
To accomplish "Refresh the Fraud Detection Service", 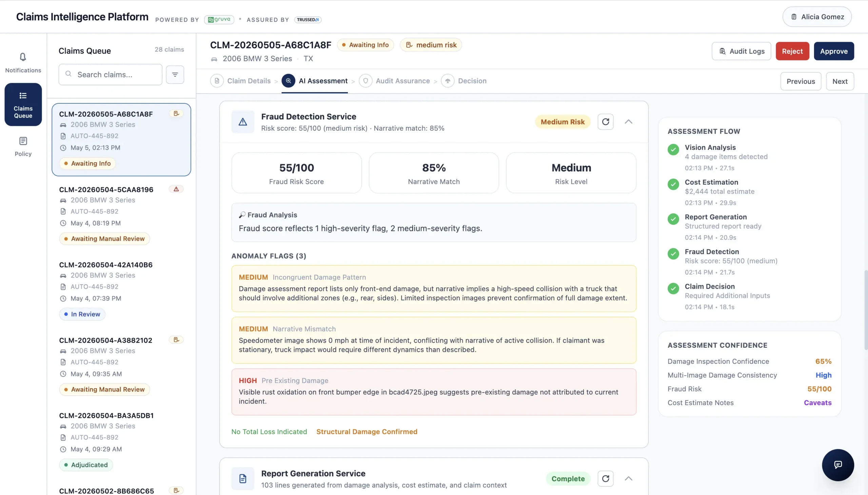I will [605, 122].
